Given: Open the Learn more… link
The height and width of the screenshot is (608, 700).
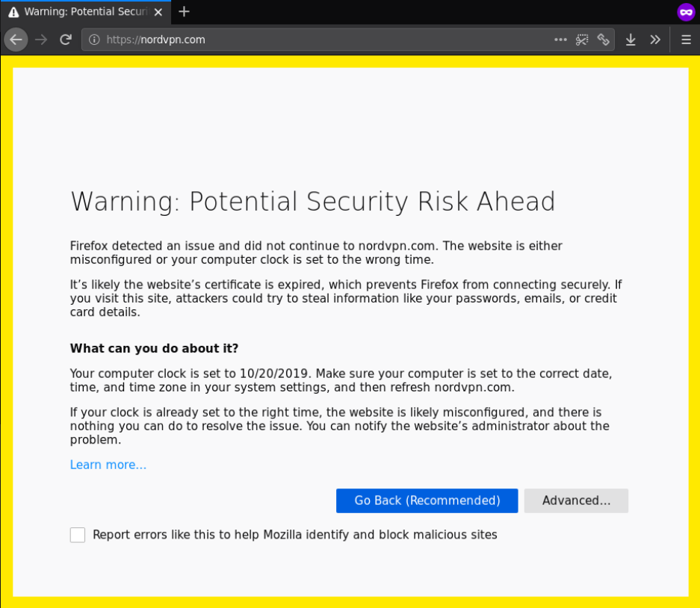Looking at the screenshot, I should tap(108, 465).
